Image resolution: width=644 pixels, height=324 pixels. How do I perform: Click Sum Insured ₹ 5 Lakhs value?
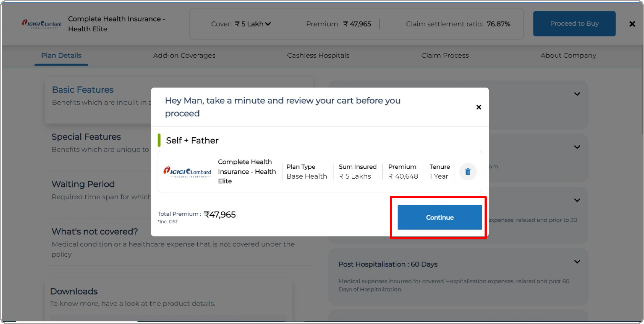355,176
